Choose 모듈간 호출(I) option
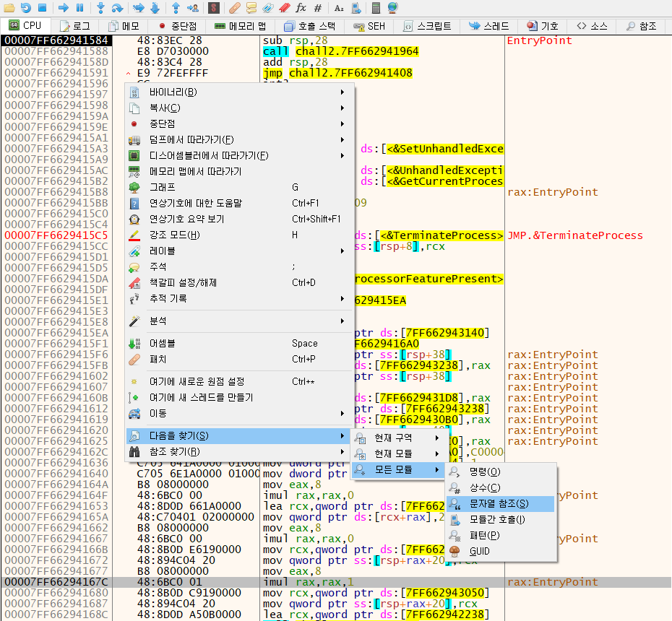 501,519
